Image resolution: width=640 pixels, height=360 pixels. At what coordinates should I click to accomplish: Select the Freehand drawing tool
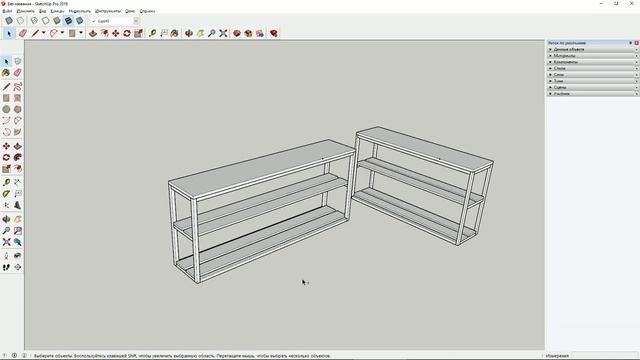click(x=18, y=87)
